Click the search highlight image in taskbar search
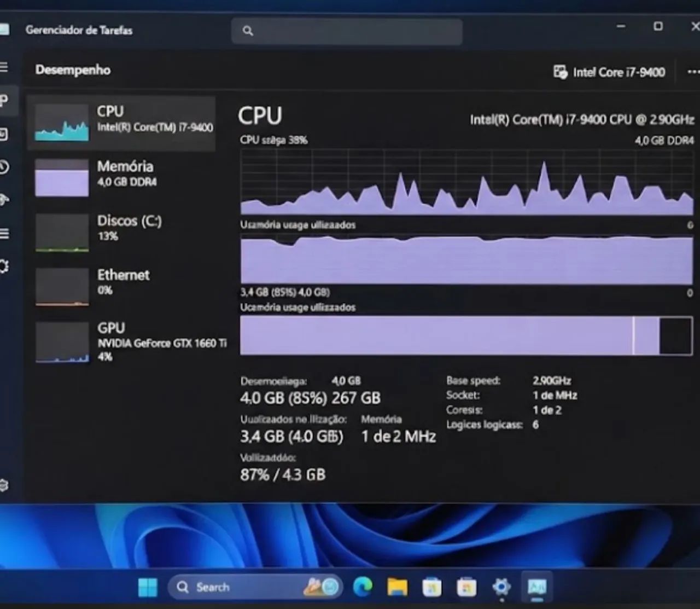700x609 pixels. 321,587
